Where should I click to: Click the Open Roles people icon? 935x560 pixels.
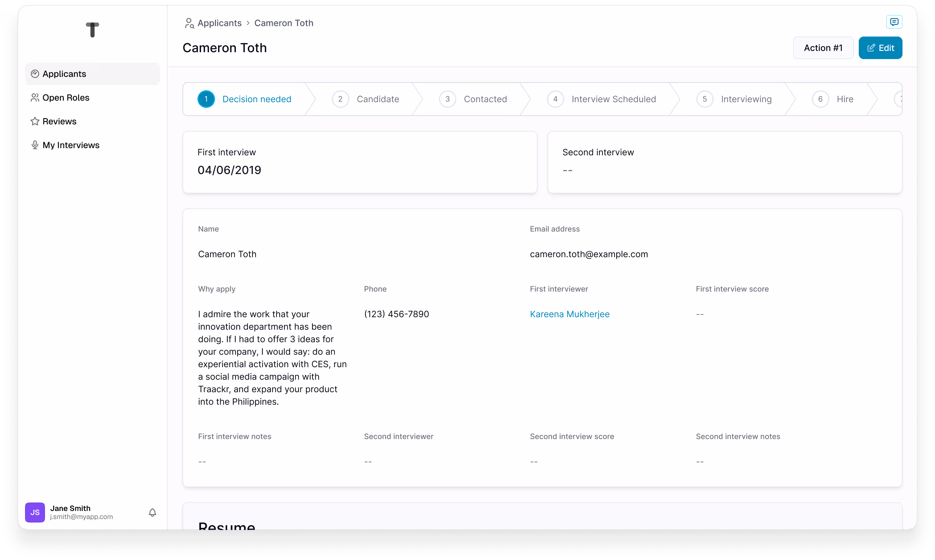[x=35, y=97]
